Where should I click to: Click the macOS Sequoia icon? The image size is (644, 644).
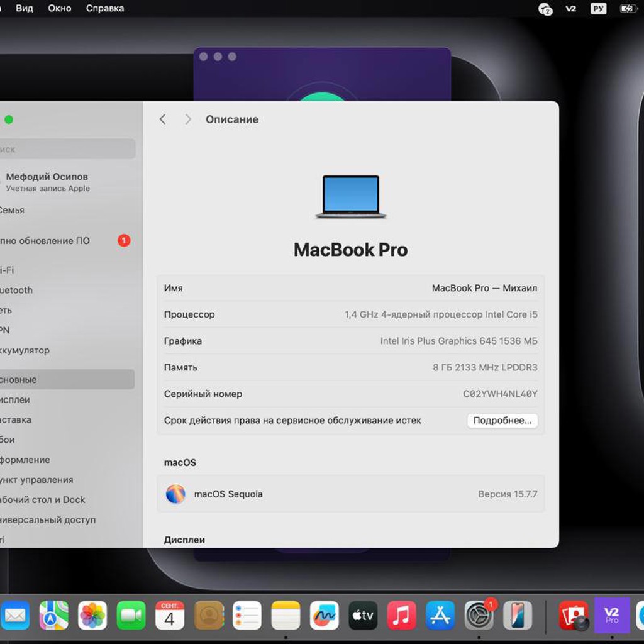[x=175, y=494]
